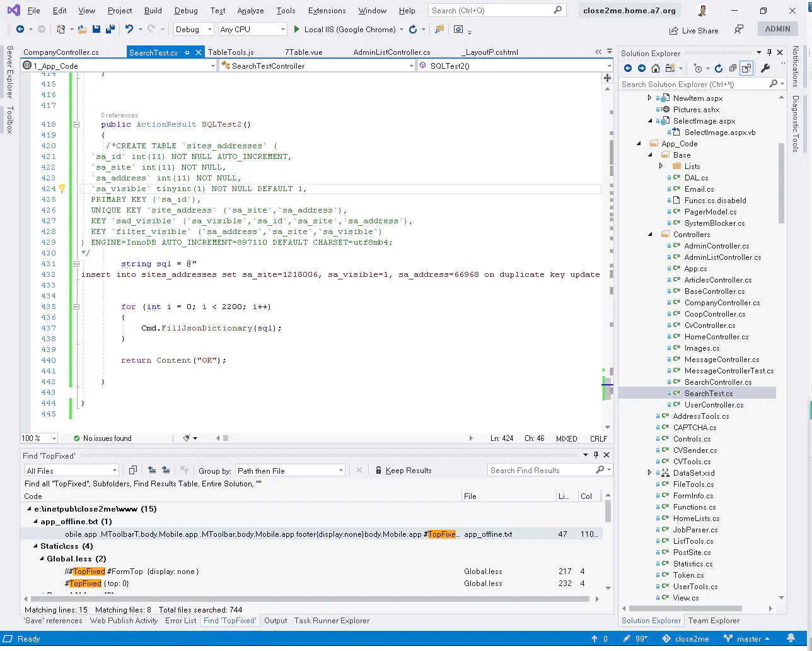
Task: Toggle pin on SearchTest.cs tab
Action: (187, 52)
